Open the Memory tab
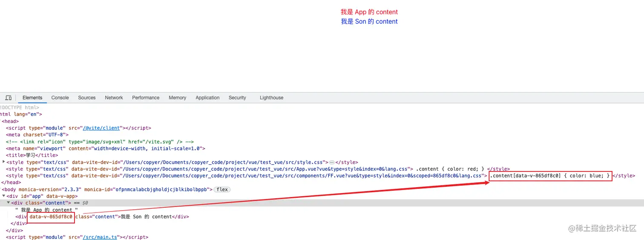Viewport: 644px width, 240px height. point(177,97)
